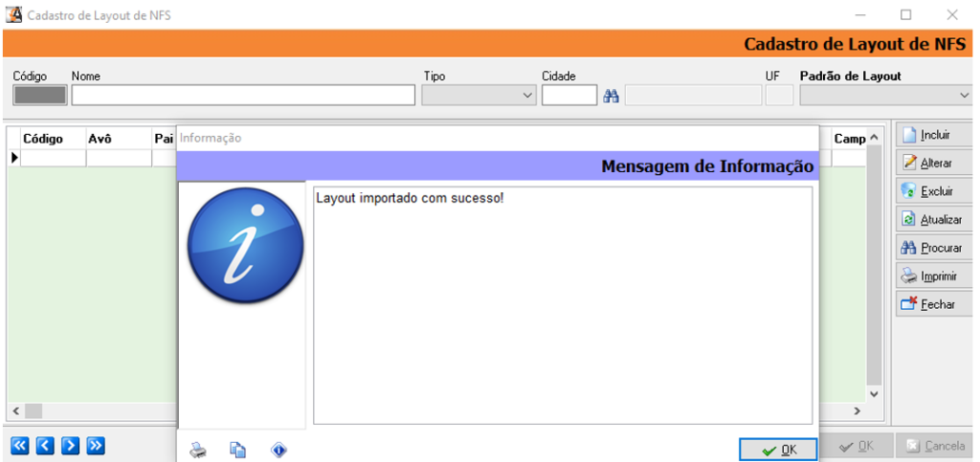Click the grayed Código field

(40, 95)
